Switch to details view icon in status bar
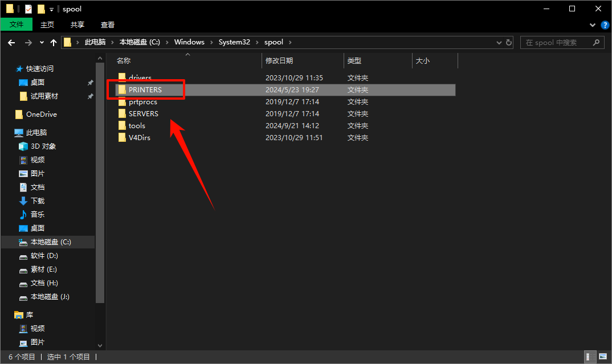This screenshot has height=364, width=612. click(589, 357)
